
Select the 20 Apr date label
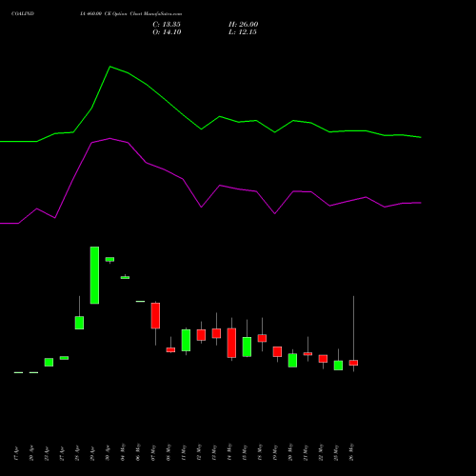coord(31,454)
